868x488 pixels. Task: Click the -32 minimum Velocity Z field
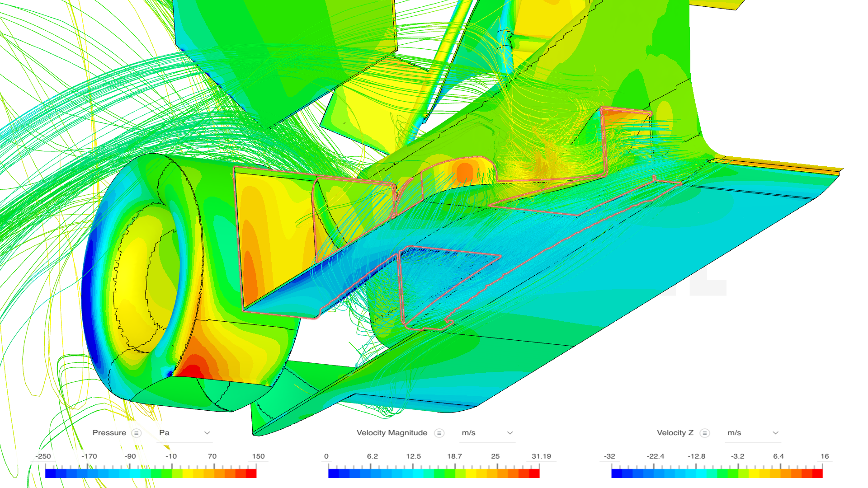point(609,456)
